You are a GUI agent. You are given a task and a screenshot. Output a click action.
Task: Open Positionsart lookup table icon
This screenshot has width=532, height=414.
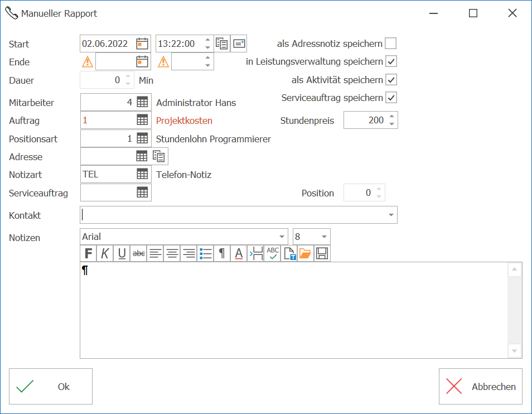click(142, 138)
